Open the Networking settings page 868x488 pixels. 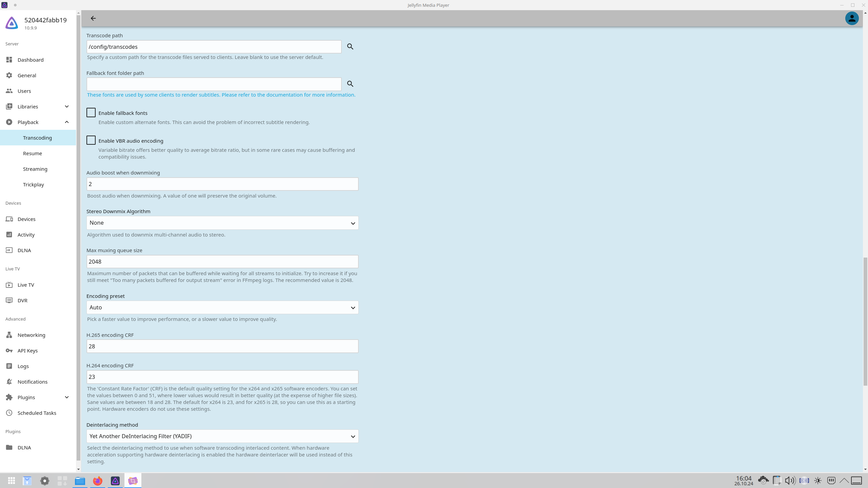tap(31, 335)
